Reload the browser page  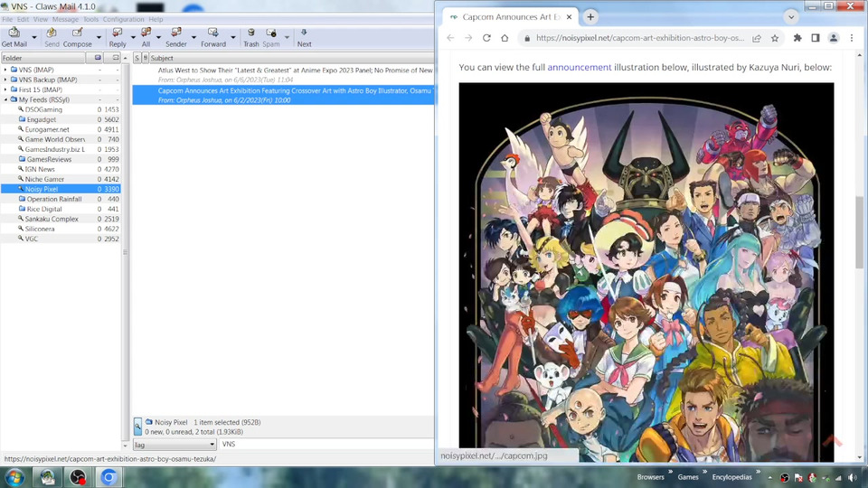(486, 38)
